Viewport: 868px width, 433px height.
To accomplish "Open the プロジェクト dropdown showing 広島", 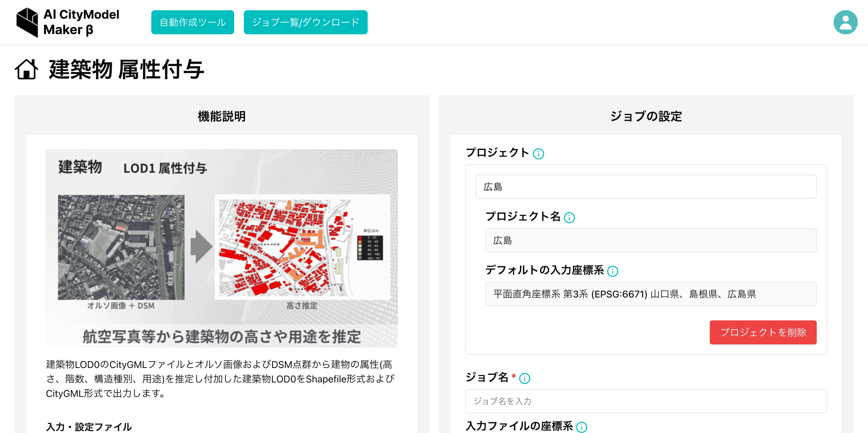I will click(646, 187).
